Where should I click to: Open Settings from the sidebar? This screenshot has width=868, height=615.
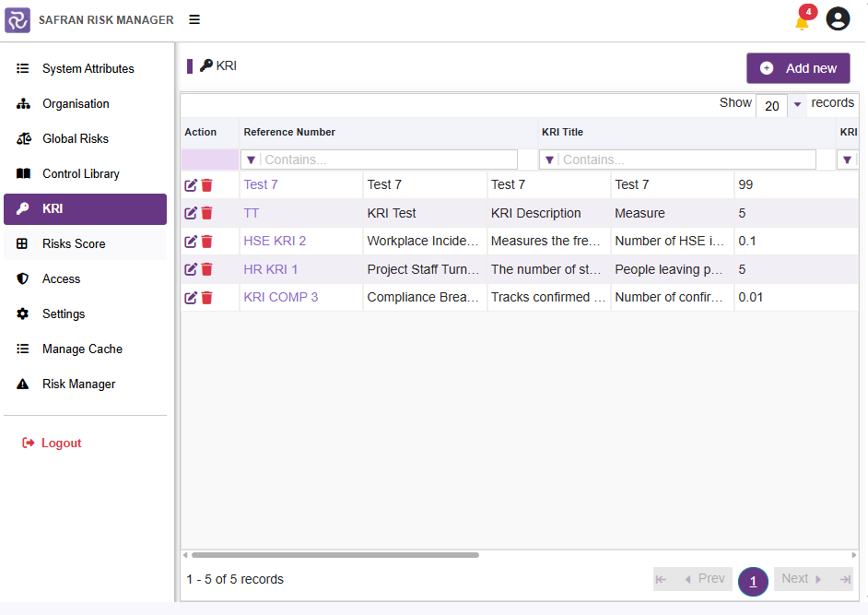[86, 314]
